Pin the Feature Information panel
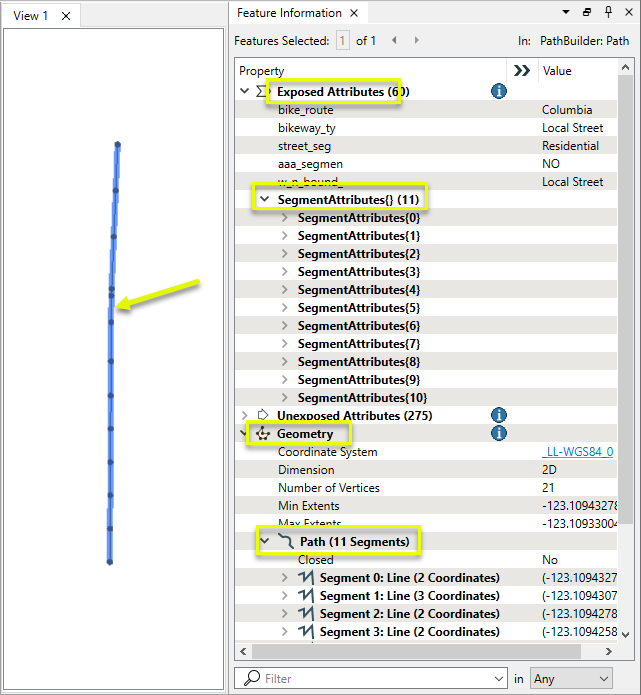Image resolution: width=641 pixels, height=695 pixels. [608, 12]
